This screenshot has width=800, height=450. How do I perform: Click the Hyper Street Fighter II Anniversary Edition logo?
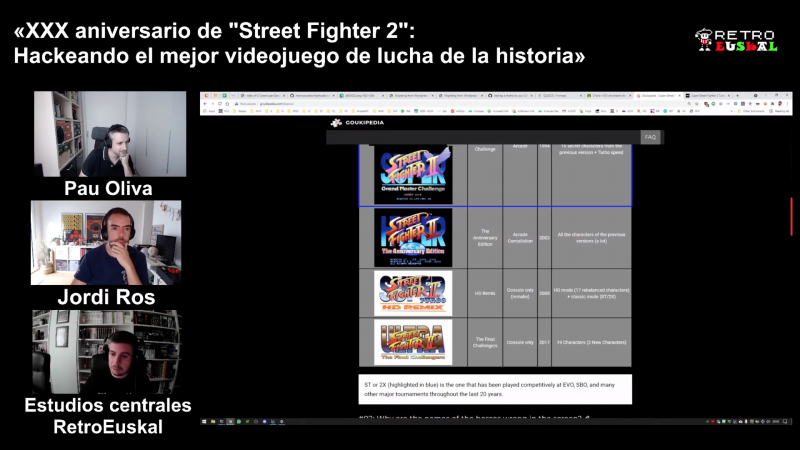(413, 237)
